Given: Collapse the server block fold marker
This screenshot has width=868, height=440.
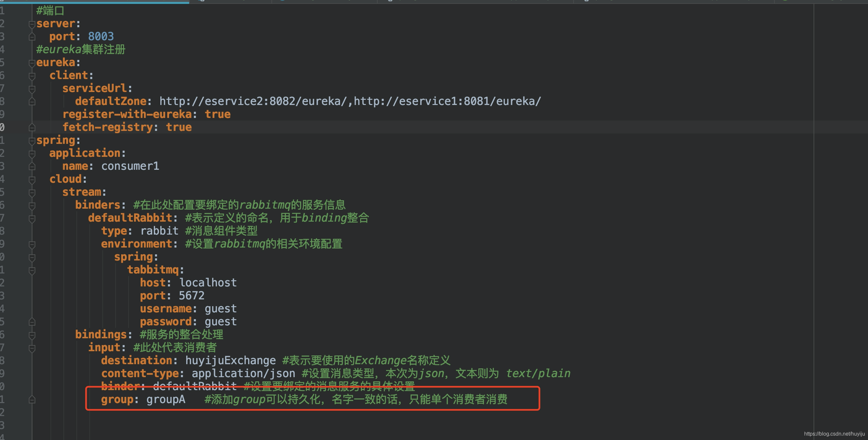Looking at the screenshot, I should point(32,24).
